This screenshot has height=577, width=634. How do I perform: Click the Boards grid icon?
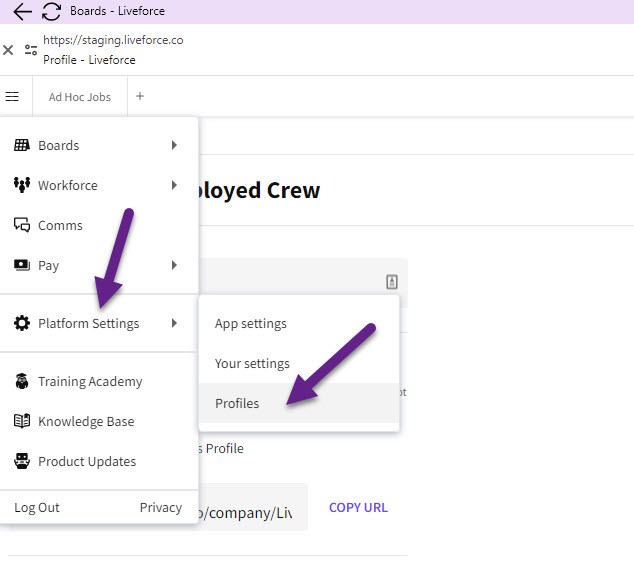pyautogui.click(x=21, y=145)
